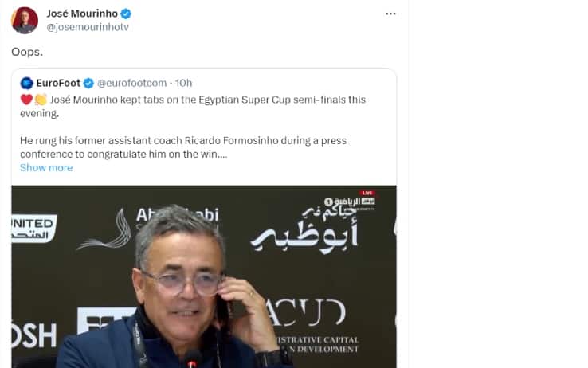
Task: Click the José Mourinho display name
Action: point(82,14)
